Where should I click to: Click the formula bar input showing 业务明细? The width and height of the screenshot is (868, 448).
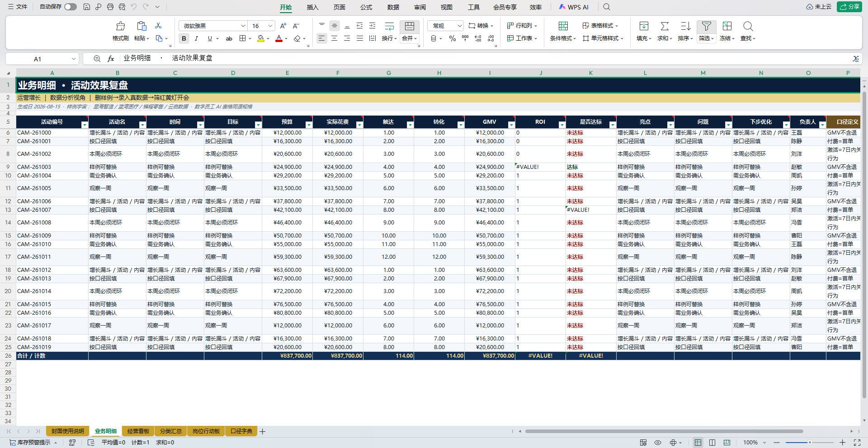click(x=486, y=59)
